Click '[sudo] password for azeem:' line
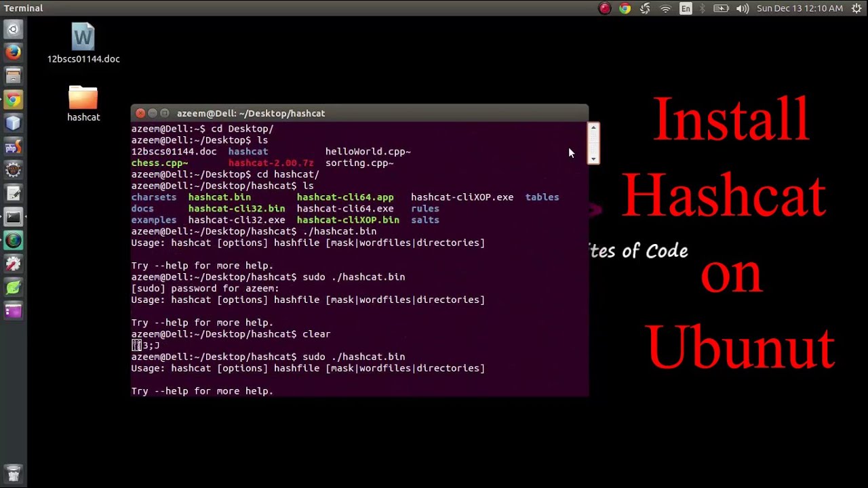The height and width of the screenshot is (488, 868). [x=205, y=289]
